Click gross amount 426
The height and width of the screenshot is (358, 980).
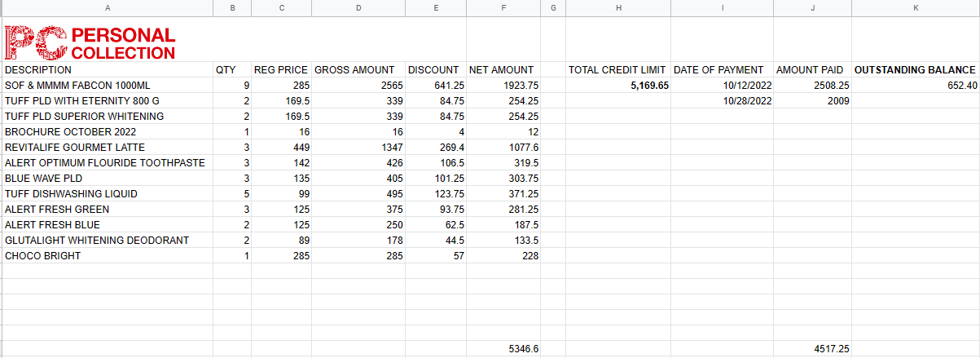[358, 163]
